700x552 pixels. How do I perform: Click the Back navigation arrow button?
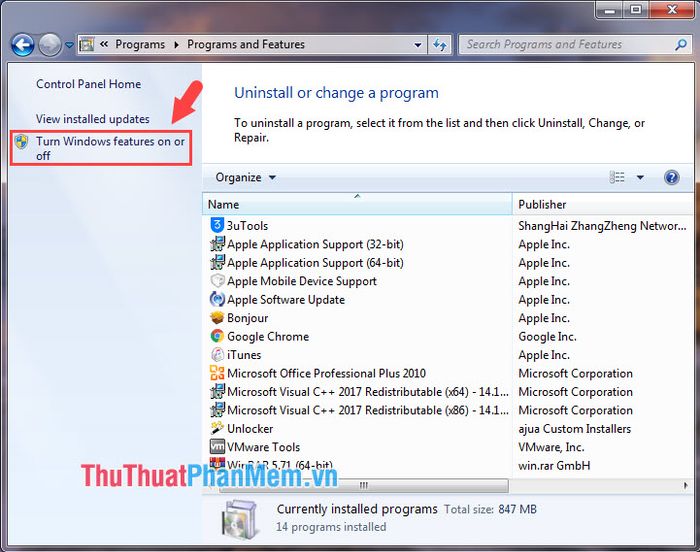coord(22,45)
